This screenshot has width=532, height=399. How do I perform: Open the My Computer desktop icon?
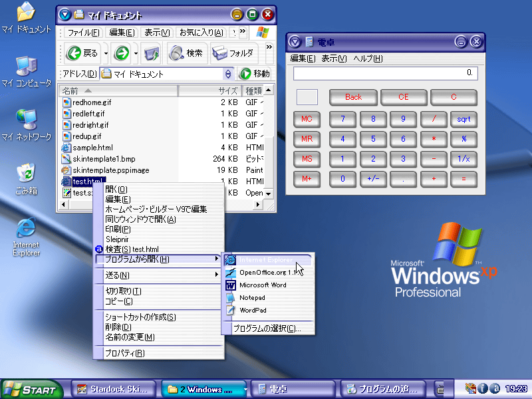26,72
